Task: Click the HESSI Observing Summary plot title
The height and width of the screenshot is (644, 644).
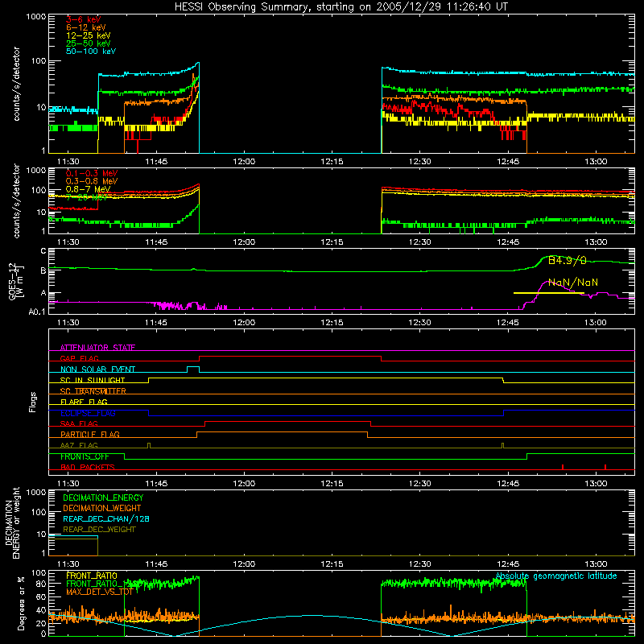Action: [x=341, y=7]
